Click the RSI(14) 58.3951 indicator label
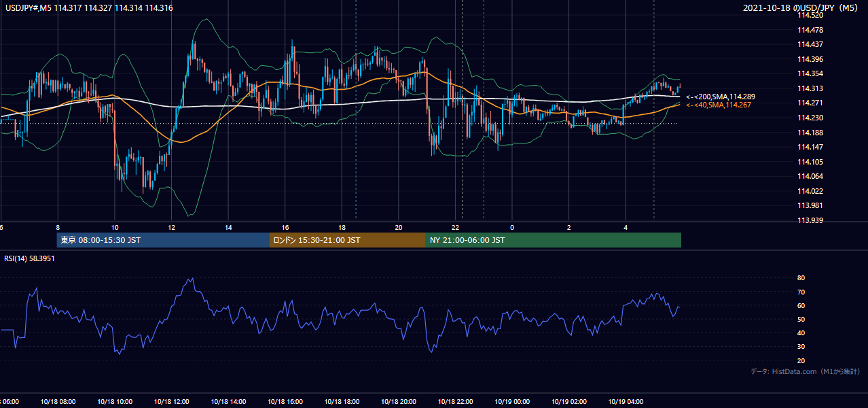Image resolution: width=868 pixels, height=408 pixels. (x=30, y=258)
